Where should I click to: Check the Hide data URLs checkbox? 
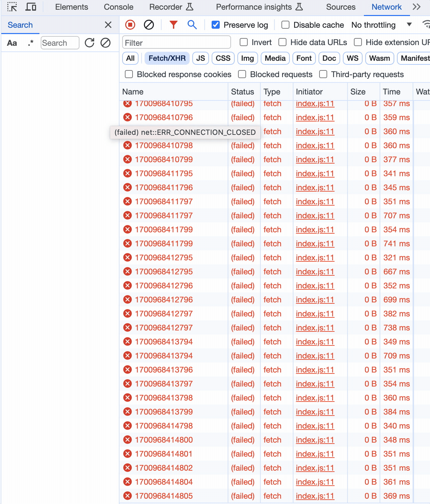click(x=282, y=42)
